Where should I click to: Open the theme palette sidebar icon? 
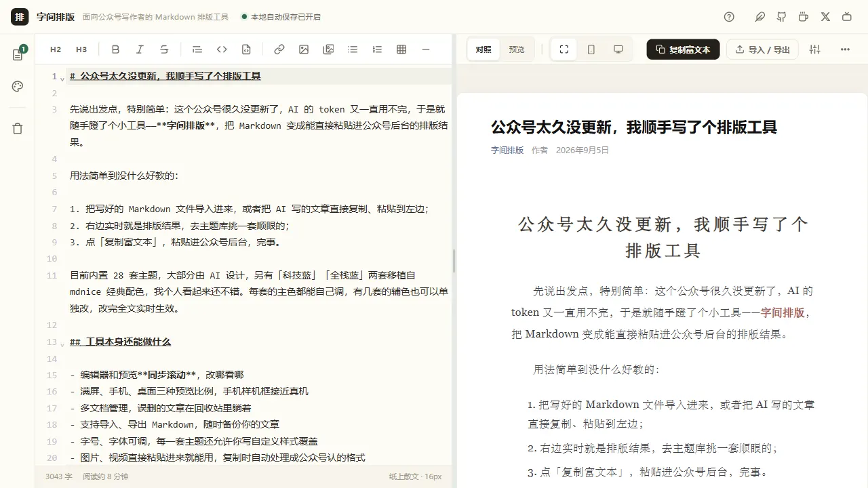(18, 87)
